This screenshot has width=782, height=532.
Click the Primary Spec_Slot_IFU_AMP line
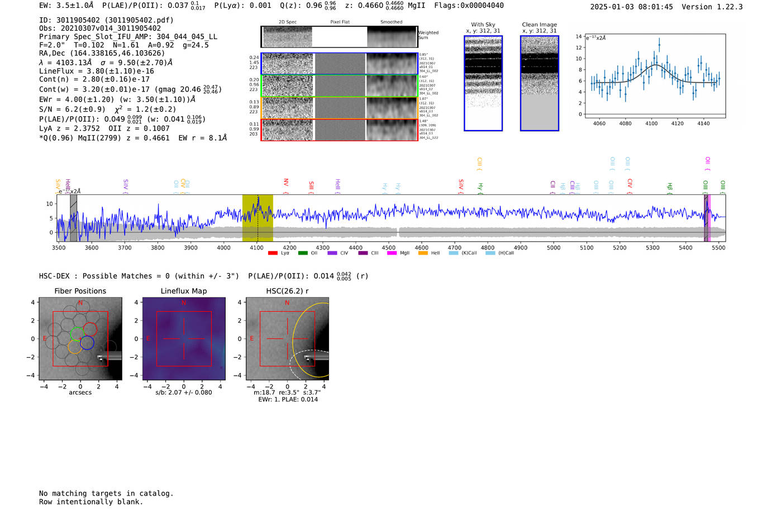coord(128,37)
